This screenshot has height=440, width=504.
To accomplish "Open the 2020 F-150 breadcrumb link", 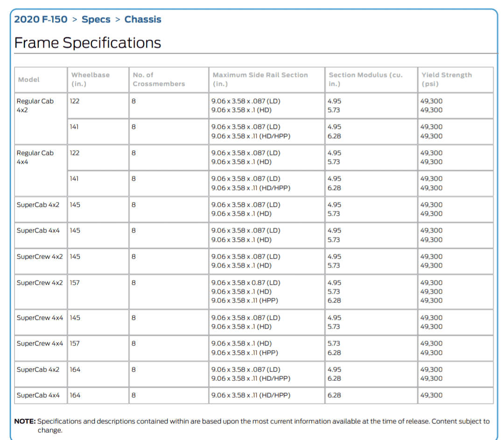I will point(41,19).
